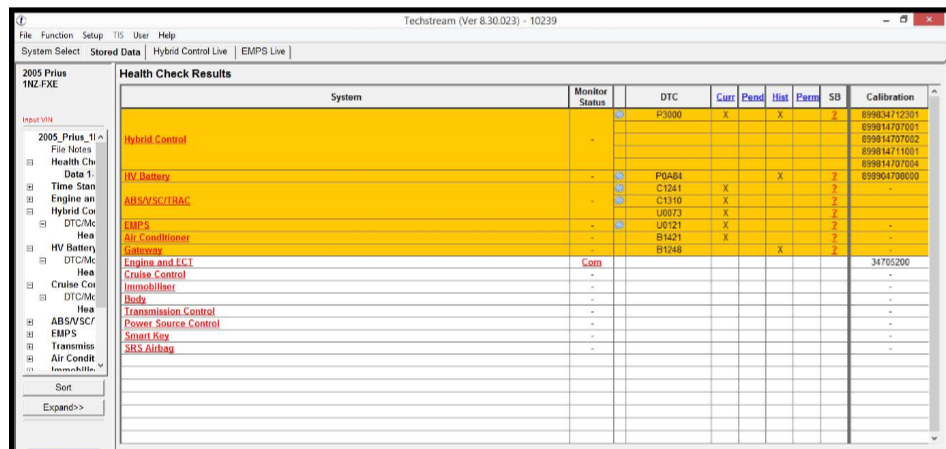Open freeze frame snowflake icon for C1241

[619, 188]
